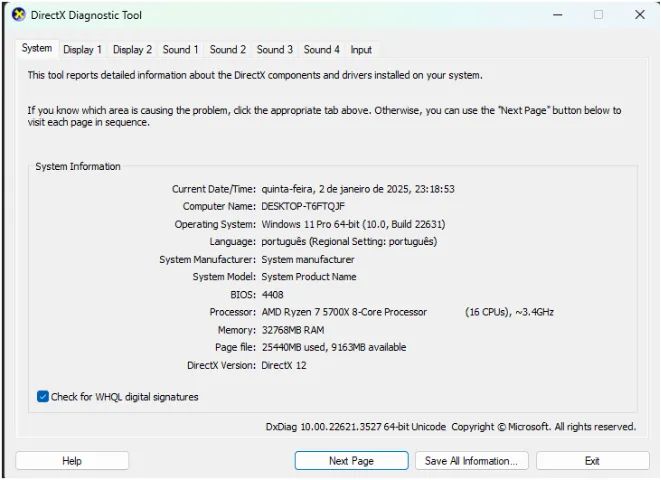The width and height of the screenshot is (661, 480).
Task: Click the computer name DESKTOP-T6FTQJF
Action: point(304,206)
